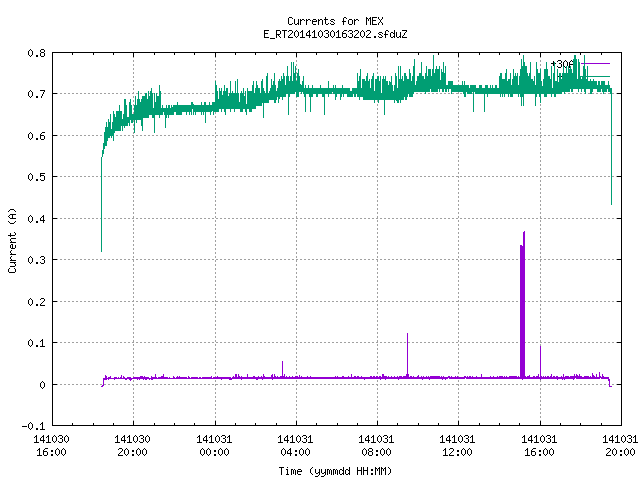Click the -0.1 y-axis tick label
Screen dimensions: 640x480
[33, 426]
